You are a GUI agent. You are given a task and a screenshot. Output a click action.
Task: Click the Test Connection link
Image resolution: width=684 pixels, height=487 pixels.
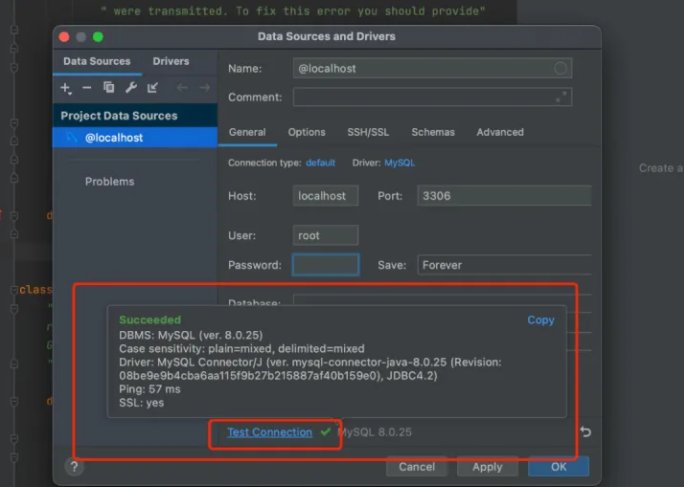point(270,432)
